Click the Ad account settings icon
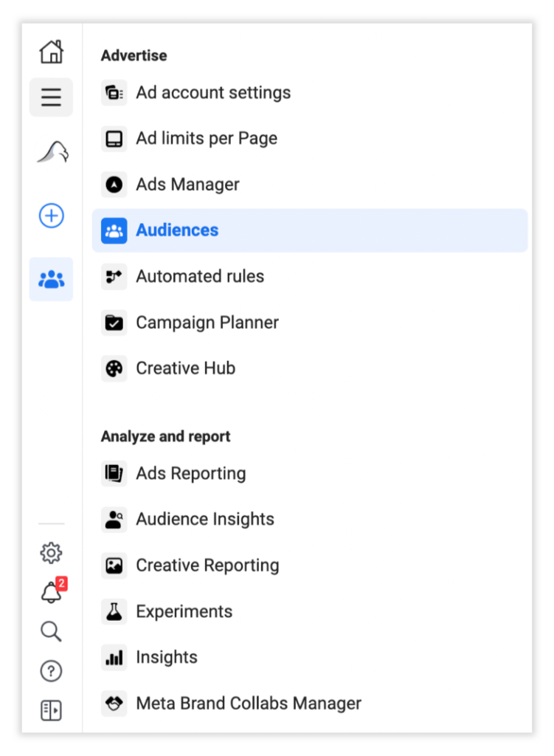The height and width of the screenshot is (756, 554). pyautogui.click(x=114, y=92)
